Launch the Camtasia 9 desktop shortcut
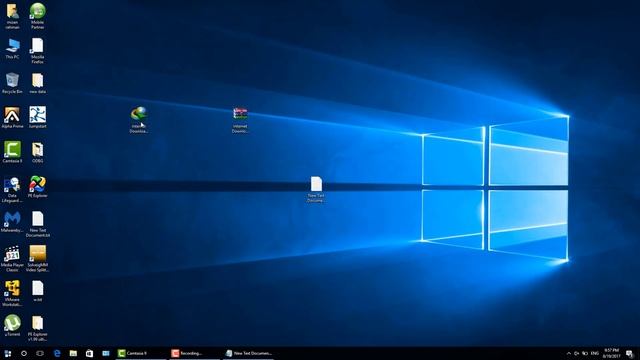Viewport: 640px width, 360px height. click(12, 152)
